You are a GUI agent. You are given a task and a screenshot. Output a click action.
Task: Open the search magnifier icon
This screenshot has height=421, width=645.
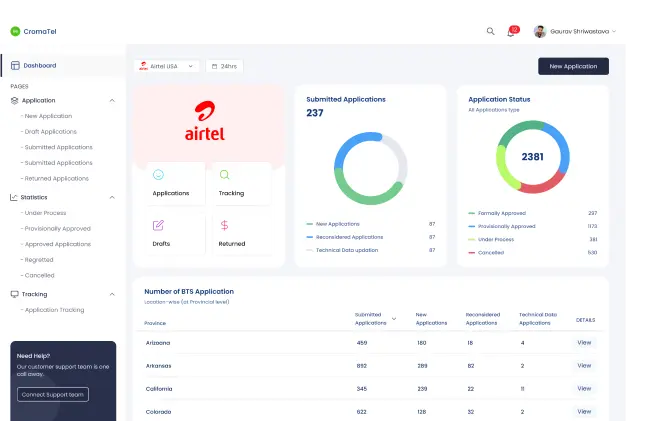(x=490, y=31)
